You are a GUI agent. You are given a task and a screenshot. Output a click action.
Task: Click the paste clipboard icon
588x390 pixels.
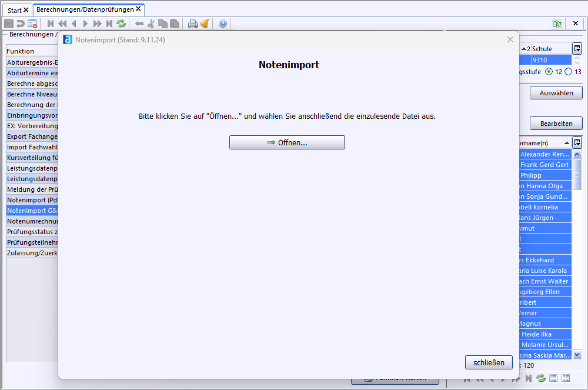(x=175, y=24)
